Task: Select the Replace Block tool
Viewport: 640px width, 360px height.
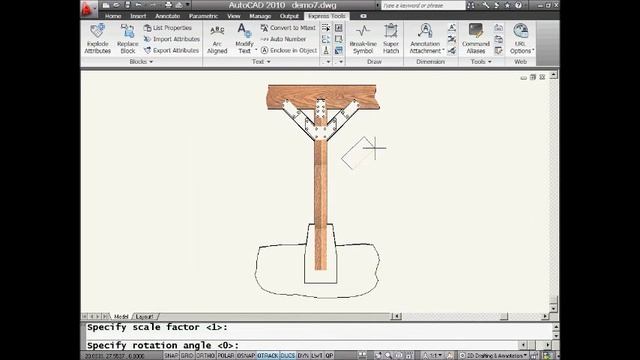Action: pyautogui.click(x=127, y=39)
